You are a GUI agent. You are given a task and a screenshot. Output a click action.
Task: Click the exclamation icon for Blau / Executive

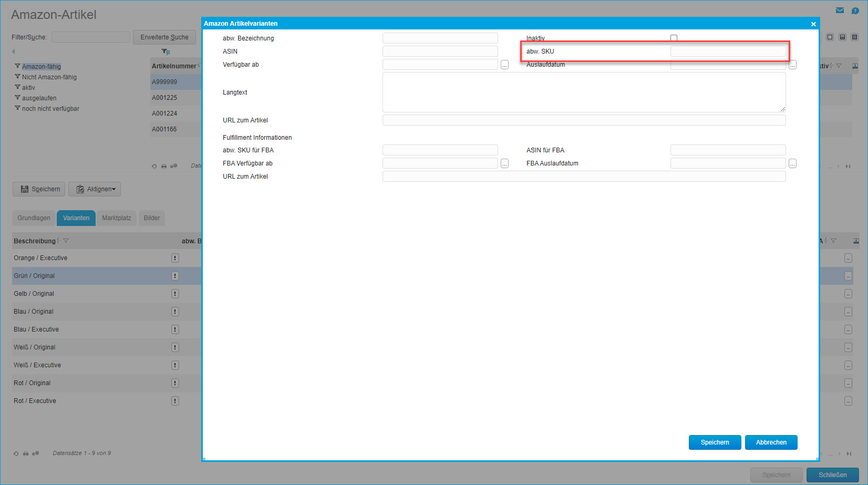coord(175,329)
